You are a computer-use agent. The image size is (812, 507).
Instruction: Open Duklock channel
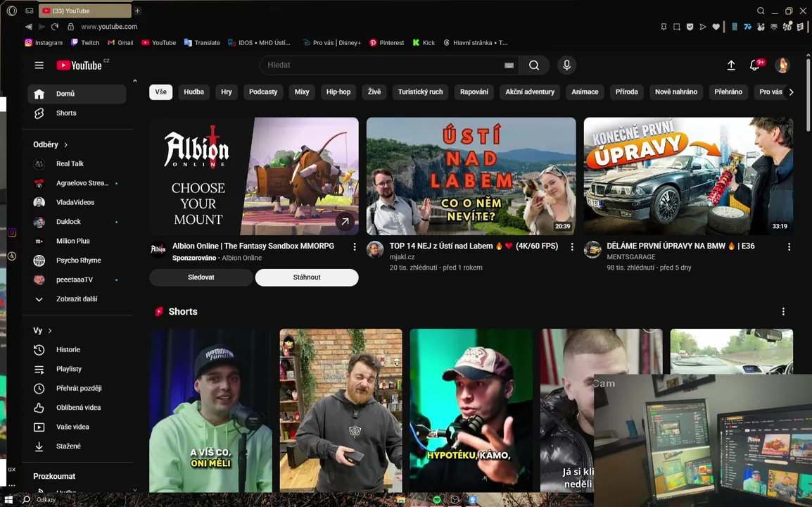[77, 222]
